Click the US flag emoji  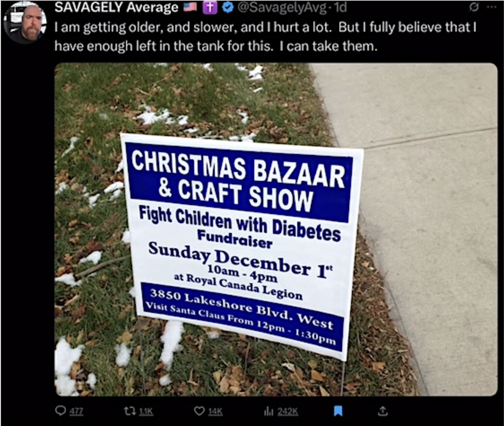191,7
